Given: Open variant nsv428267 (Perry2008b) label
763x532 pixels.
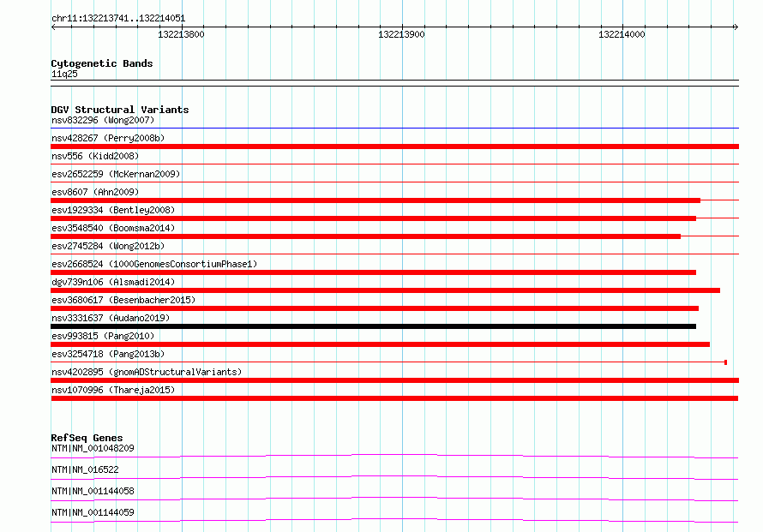Looking at the screenshot, I should click(108, 138).
